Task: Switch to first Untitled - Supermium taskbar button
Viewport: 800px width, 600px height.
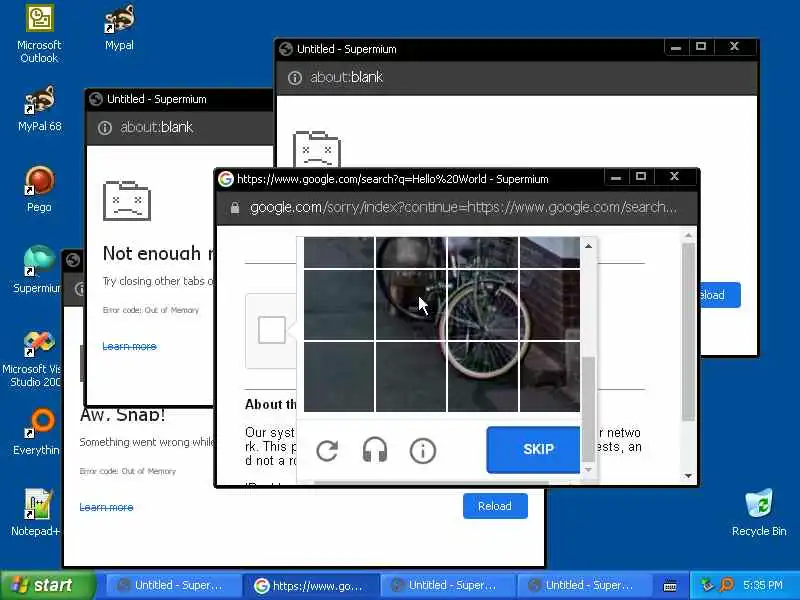Action: tap(172, 585)
